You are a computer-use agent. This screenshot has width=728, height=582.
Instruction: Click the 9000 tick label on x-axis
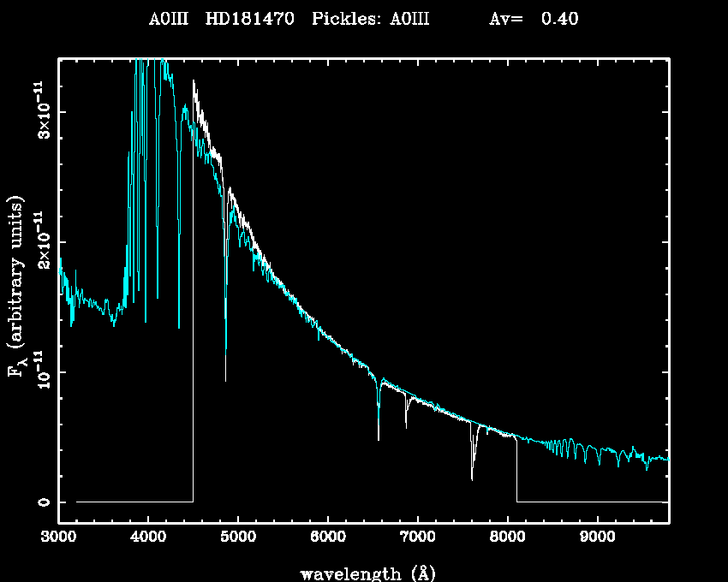coord(597,537)
